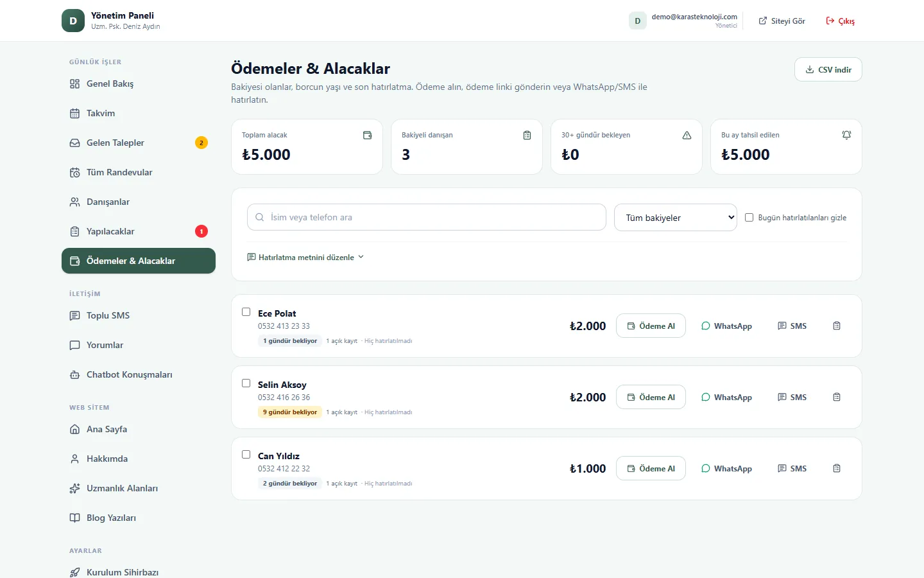The image size is (924, 578).
Task: Open Siteyi Gör link
Action: tap(782, 21)
